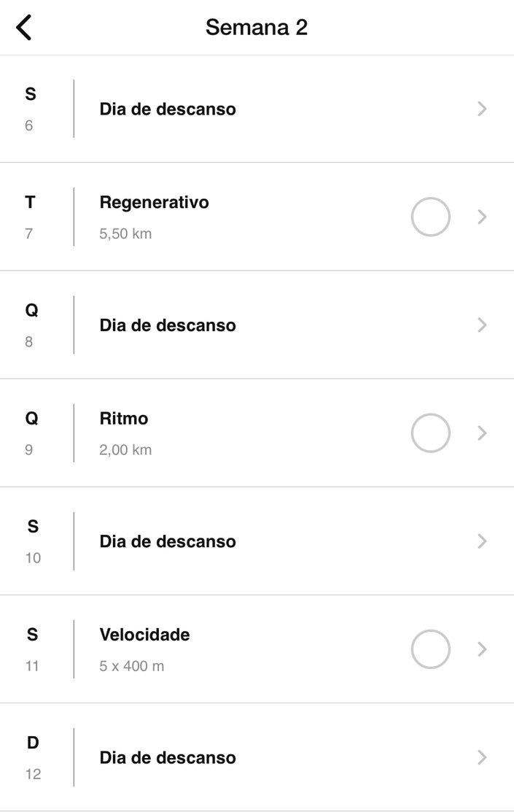Open the Ritmo workout details
The image size is (514, 812).
click(124, 419)
